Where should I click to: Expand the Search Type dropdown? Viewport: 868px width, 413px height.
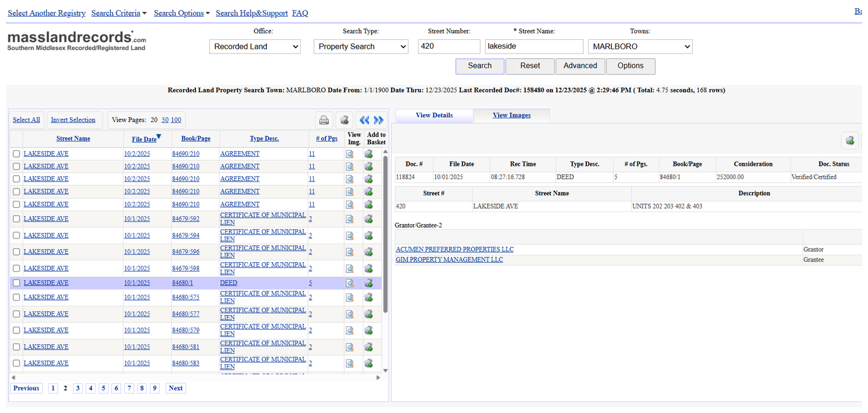(361, 46)
